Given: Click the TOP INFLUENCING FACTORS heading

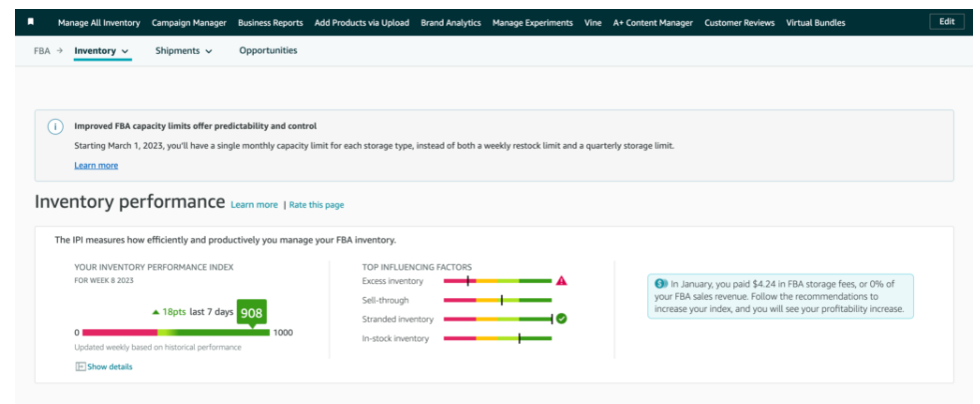Looking at the screenshot, I should pyautogui.click(x=417, y=266).
